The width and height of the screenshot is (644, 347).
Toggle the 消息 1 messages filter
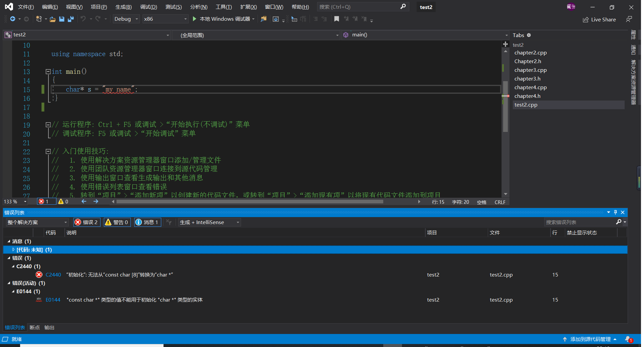(148, 222)
